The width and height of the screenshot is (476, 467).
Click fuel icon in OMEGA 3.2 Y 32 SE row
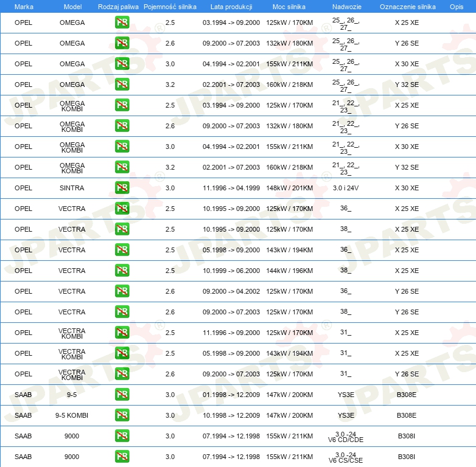[x=122, y=85]
